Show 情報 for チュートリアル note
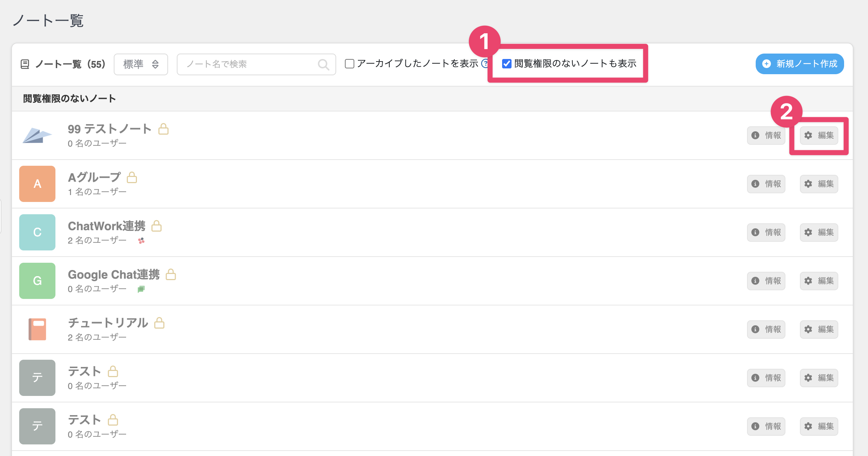868x456 pixels. point(766,329)
